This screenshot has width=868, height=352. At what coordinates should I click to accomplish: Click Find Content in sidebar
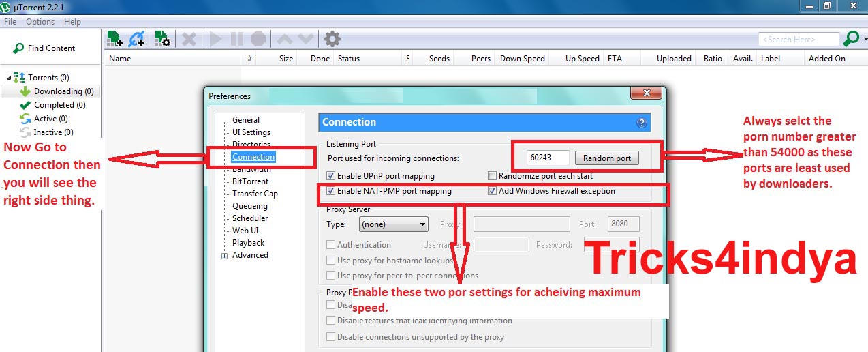click(44, 48)
